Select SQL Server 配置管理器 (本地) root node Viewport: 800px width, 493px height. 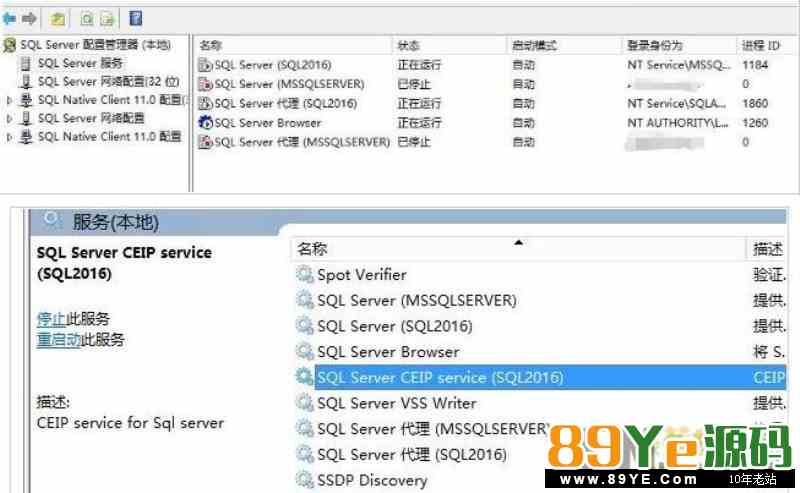coord(95,45)
